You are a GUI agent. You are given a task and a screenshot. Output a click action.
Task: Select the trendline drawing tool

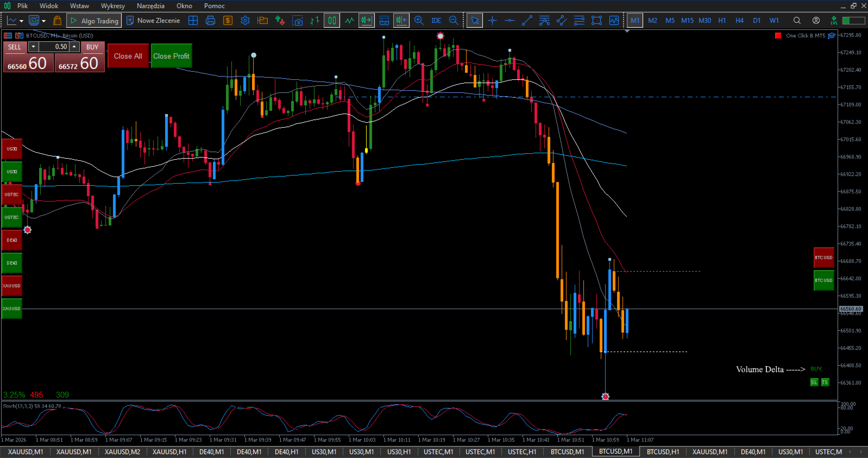click(527, 21)
